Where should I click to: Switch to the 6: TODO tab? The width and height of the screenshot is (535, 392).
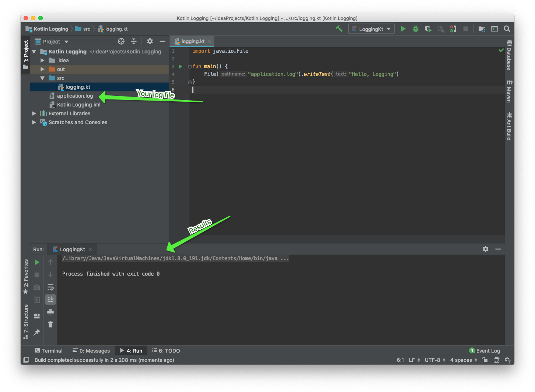166,351
